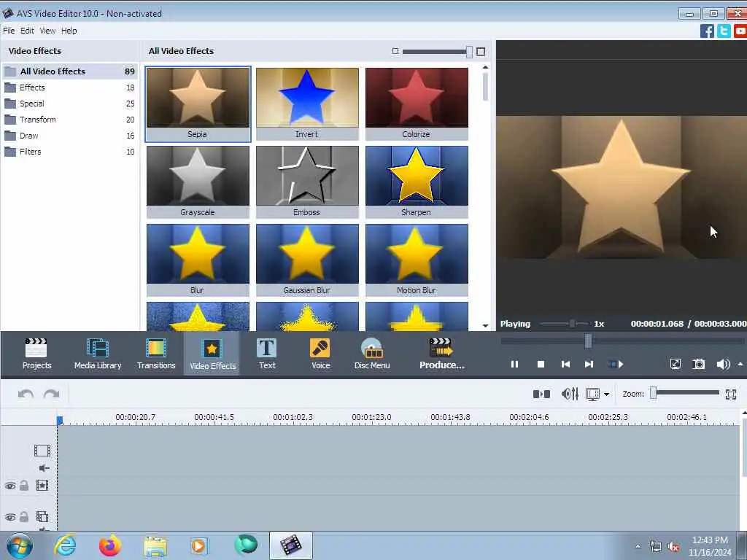Toggle the lock on the overlay track

click(24, 517)
